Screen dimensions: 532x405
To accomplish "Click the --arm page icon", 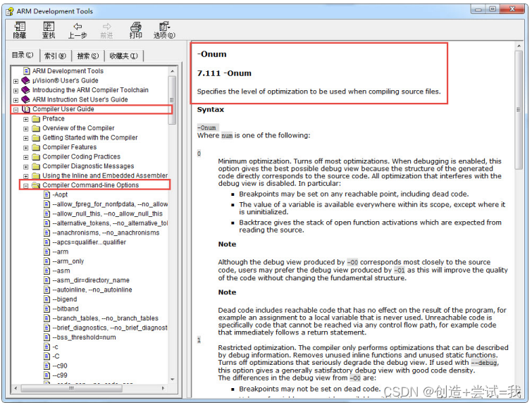I will click(x=47, y=251).
